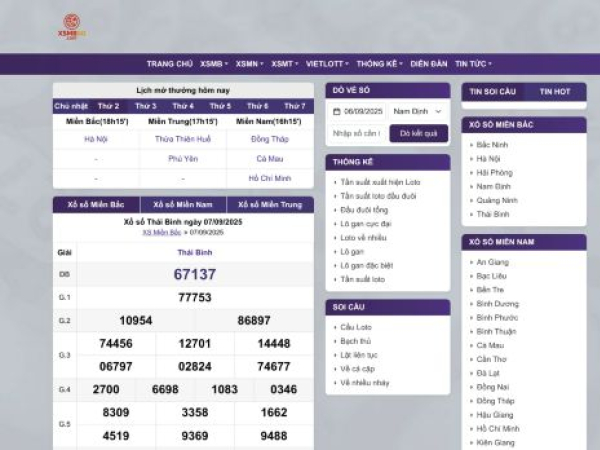Open Hồ Chí Minh in schedule table
Image resolution: width=600 pixels, height=450 pixels.
pyautogui.click(x=270, y=178)
